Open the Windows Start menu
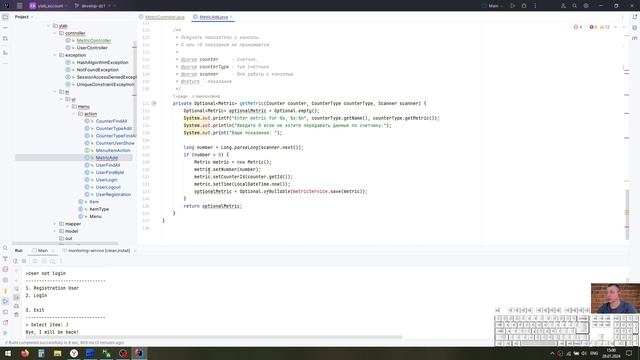 point(8,353)
